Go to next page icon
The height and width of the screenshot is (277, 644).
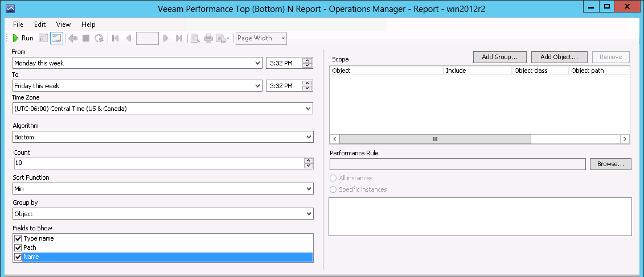click(166, 38)
